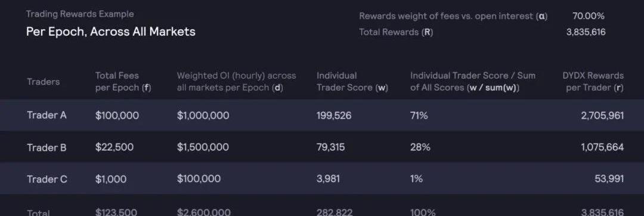Click the Total row's $123,500 fees
644x216 pixels.
(116, 212)
